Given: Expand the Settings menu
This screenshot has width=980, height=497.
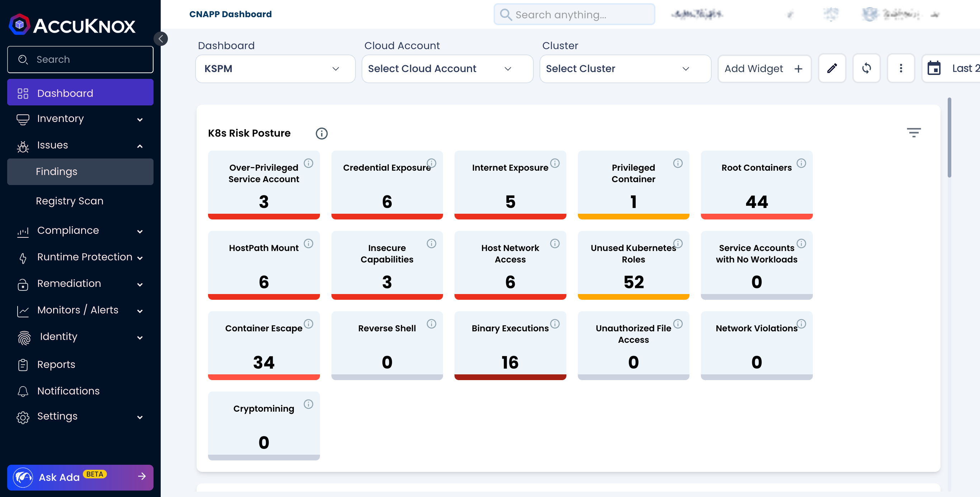Looking at the screenshot, I should pos(80,416).
